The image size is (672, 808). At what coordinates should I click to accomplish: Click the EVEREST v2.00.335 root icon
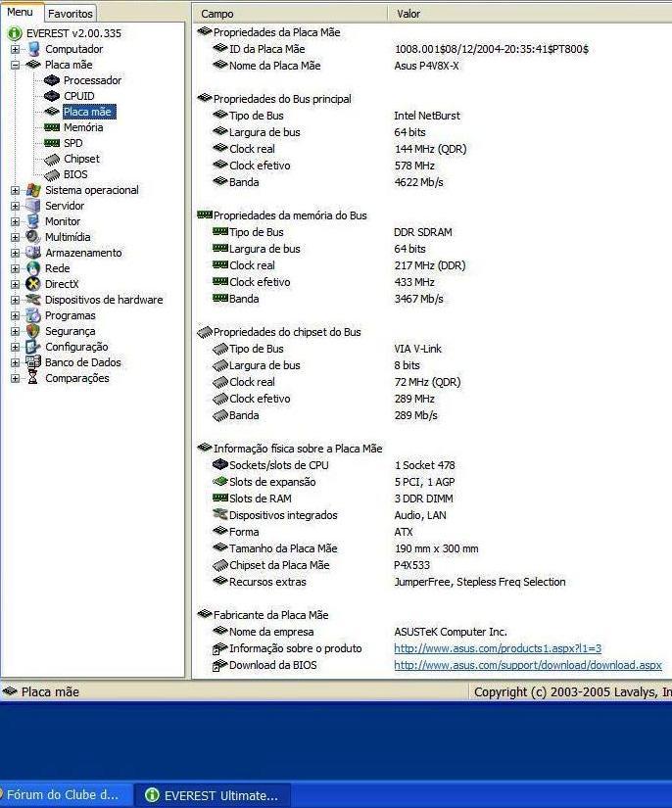(14, 33)
